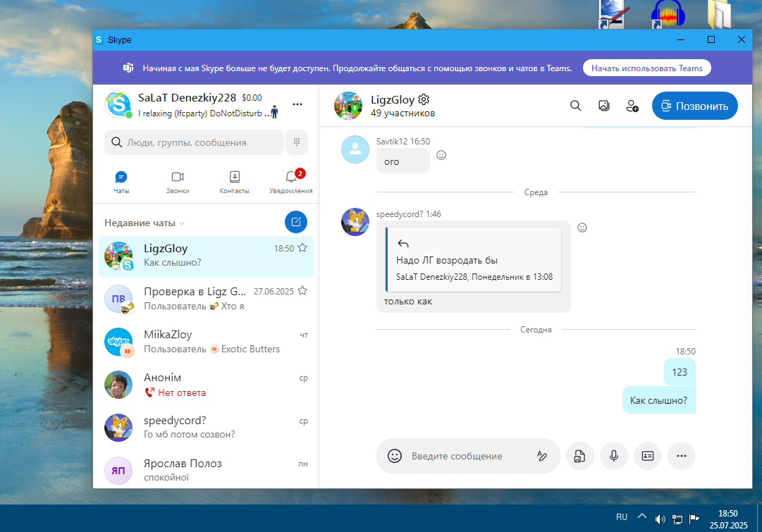Screen dimensions: 762x532
Task: Expand more message options at bottom right
Action: coord(682,456)
